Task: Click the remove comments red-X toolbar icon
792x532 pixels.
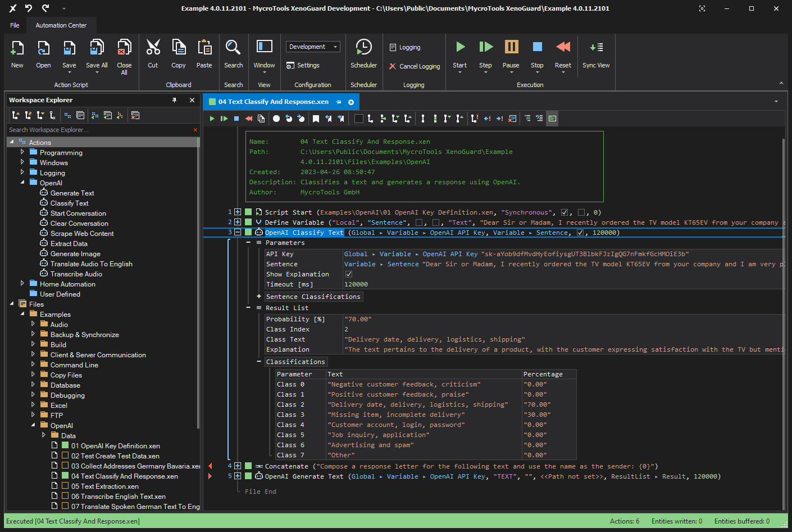Action: 512,119
